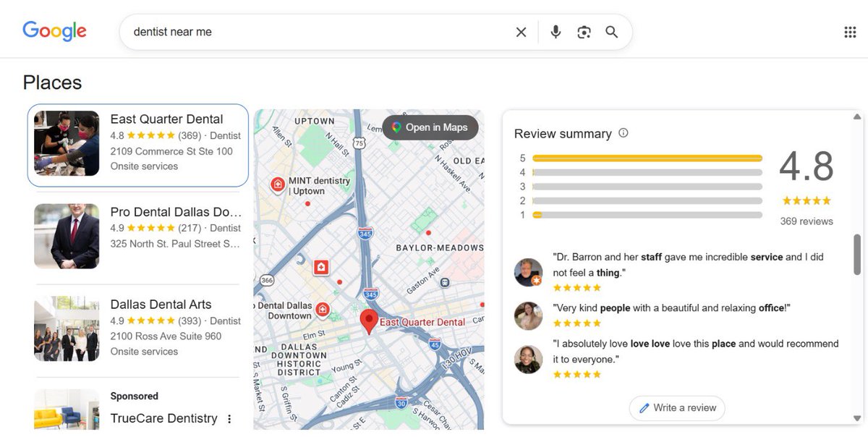Clear the search query with the X icon

click(521, 32)
